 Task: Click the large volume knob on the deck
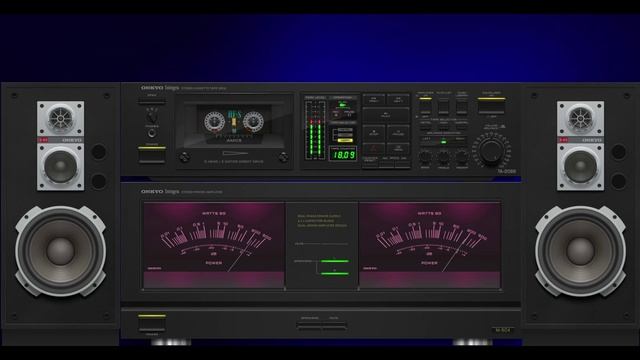pyautogui.click(x=491, y=151)
